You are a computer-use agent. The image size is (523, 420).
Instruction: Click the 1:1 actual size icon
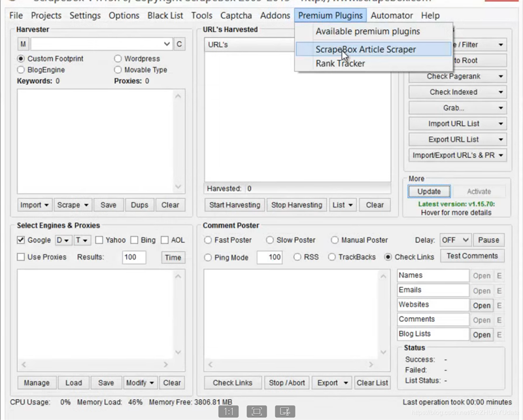(229, 411)
